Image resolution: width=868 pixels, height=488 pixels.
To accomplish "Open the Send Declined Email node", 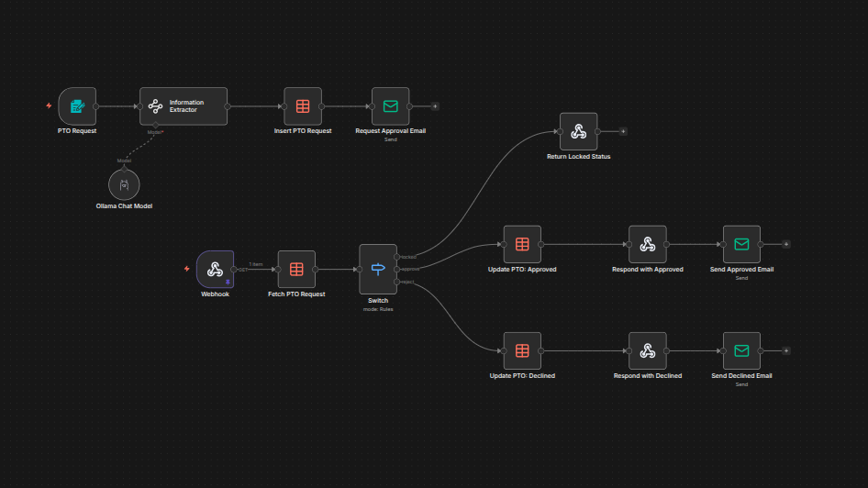I will tap(741, 350).
